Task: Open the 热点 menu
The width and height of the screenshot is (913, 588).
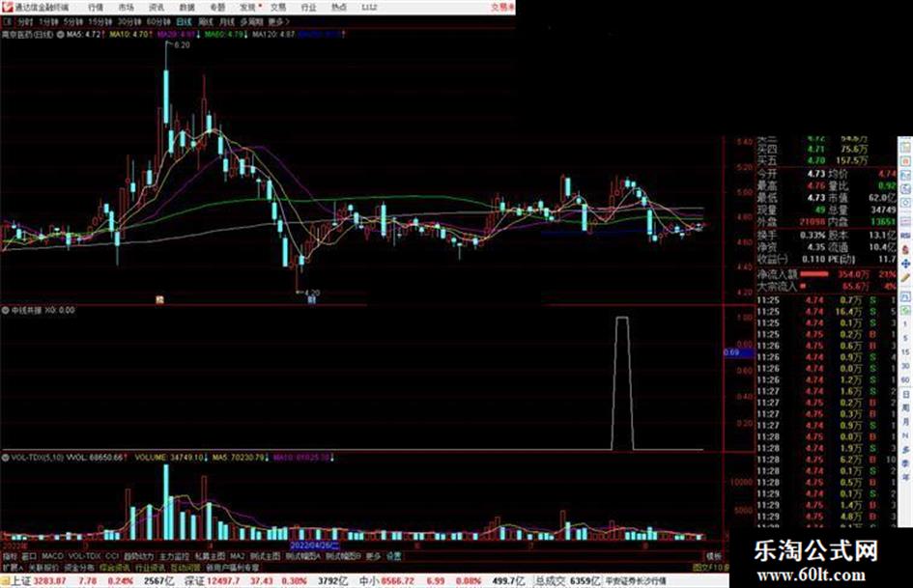Action: [338, 7]
